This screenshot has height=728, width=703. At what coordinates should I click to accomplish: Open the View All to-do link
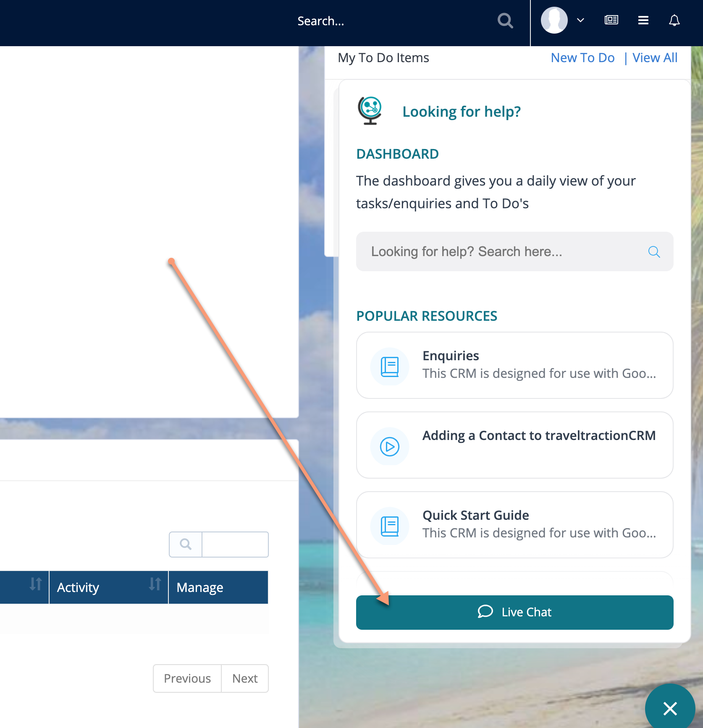(655, 58)
